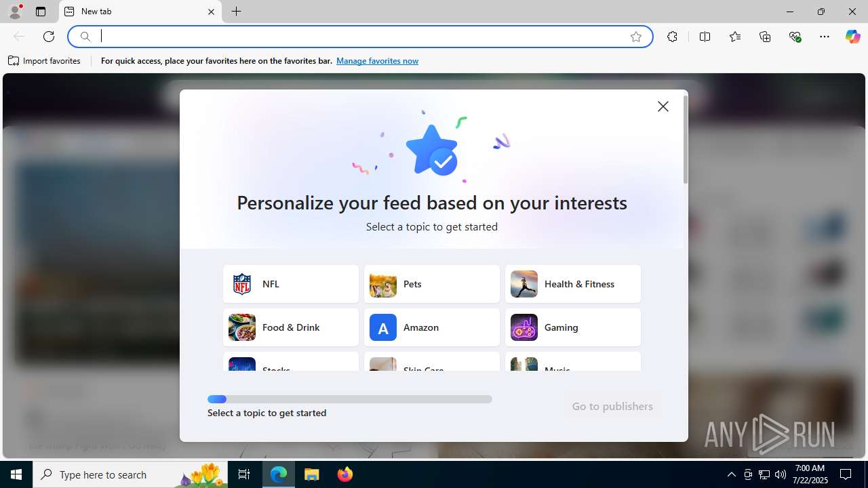This screenshot has width=868, height=488.
Task: Select the Stocks topic
Action: pyautogui.click(x=291, y=361)
